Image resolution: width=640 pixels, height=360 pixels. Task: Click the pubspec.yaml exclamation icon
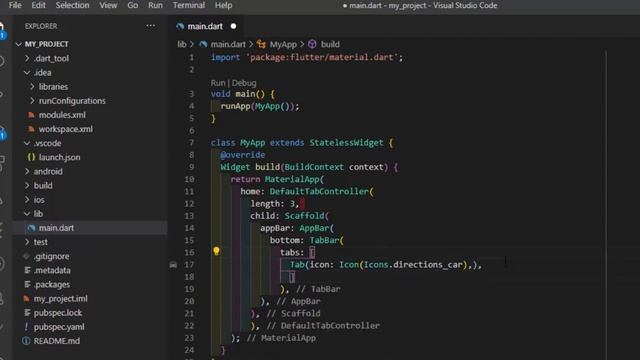[x=26, y=327]
